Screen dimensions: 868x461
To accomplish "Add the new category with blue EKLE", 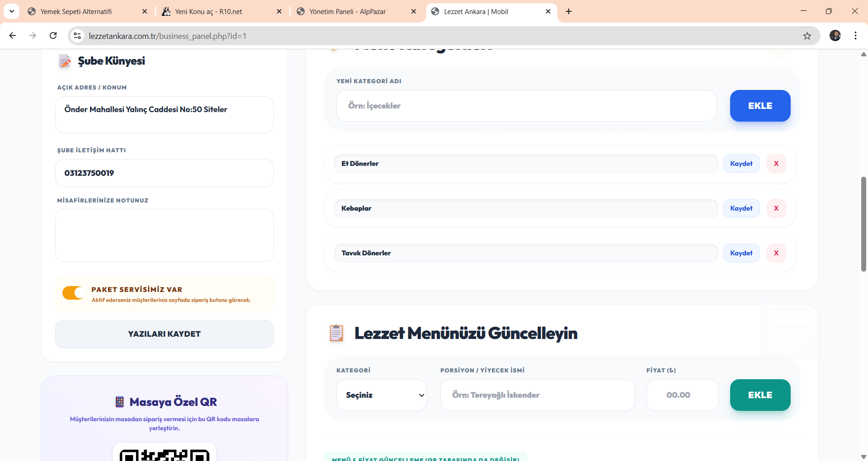I will coord(760,106).
